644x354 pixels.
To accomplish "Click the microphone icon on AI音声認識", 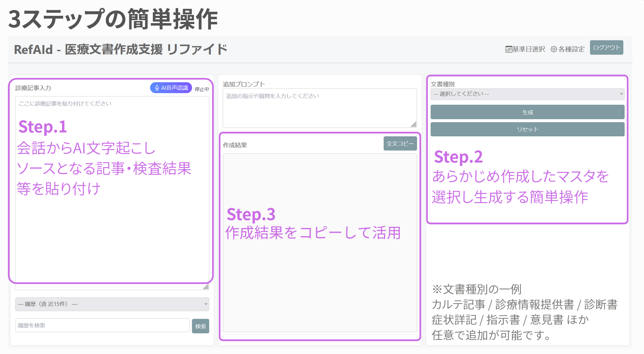I will click(x=158, y=88).
